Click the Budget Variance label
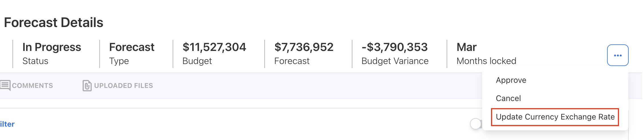The width and height of the screenshot is (644, 140). 395,61
